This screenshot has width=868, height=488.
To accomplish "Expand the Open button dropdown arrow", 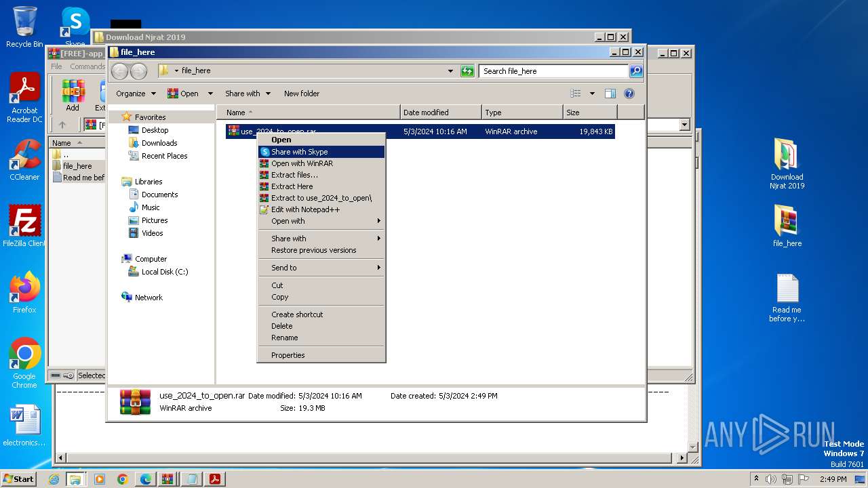I will [x=210, y=94].
